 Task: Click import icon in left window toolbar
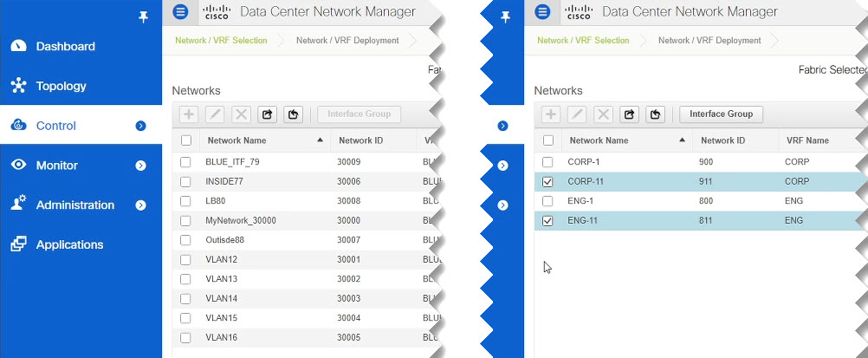point(293,114)
